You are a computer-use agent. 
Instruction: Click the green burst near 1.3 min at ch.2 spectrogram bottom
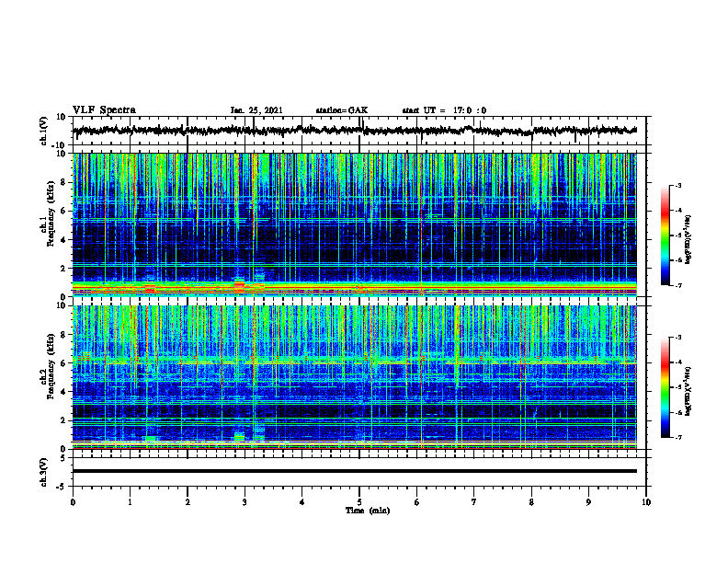click(151, 438)
